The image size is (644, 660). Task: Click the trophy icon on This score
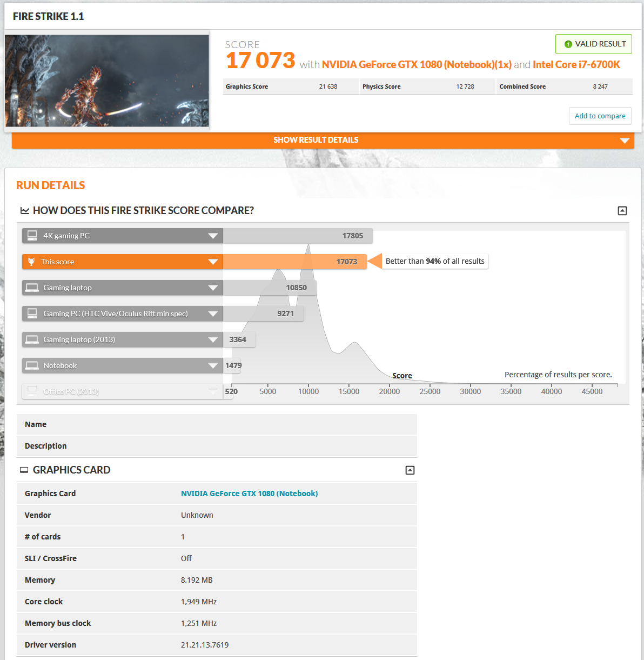31,262
